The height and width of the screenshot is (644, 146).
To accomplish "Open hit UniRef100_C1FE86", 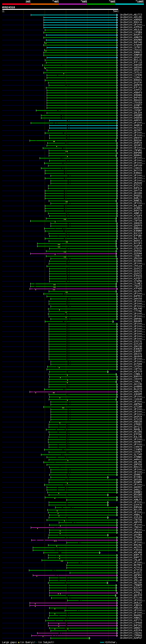I will [131, 75].
